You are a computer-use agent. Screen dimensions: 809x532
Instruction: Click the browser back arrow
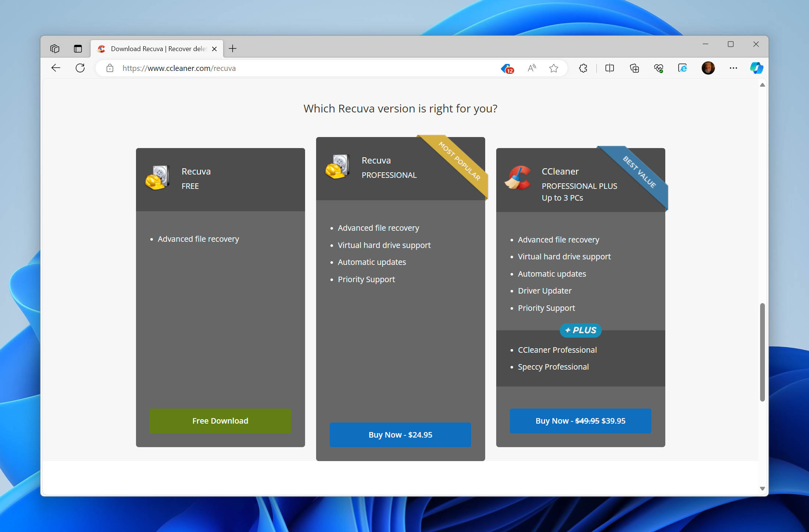point(56,68)
